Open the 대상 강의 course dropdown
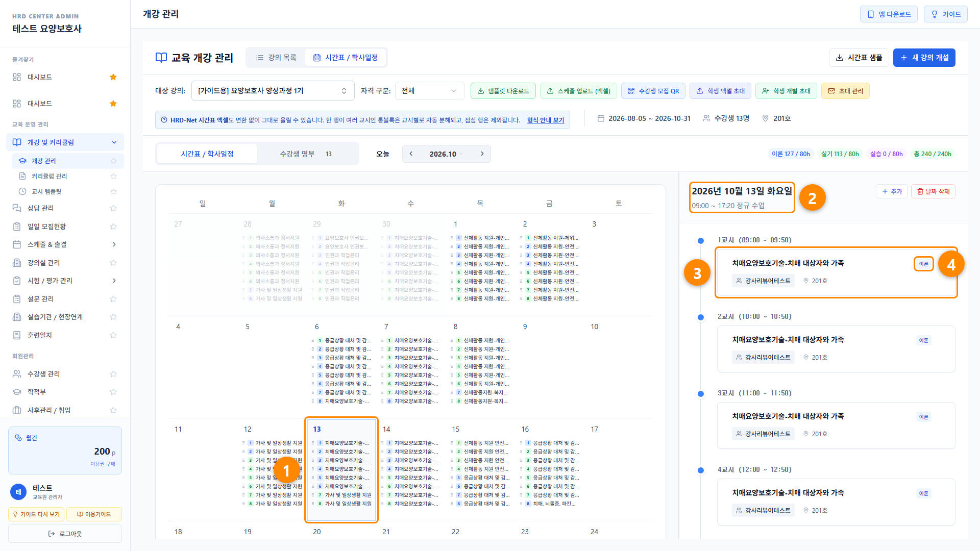Screen dimensions: 980x551 pos(273,91)
